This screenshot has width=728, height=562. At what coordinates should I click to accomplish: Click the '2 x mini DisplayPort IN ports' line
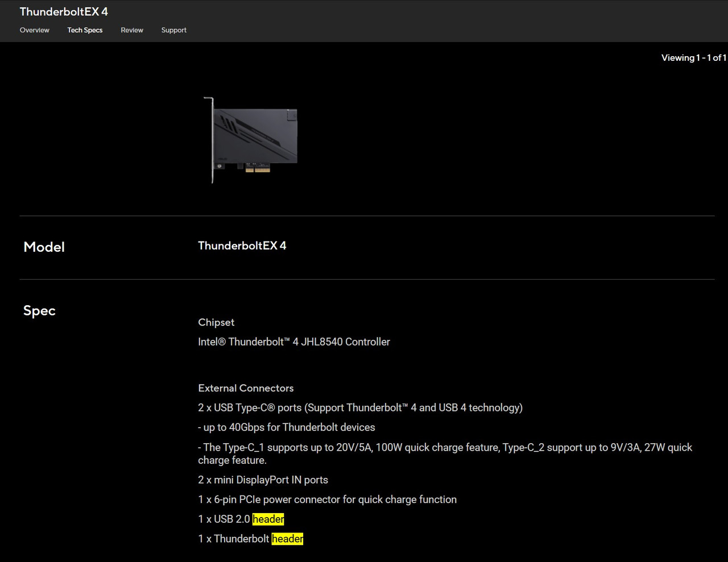point(263,480)
